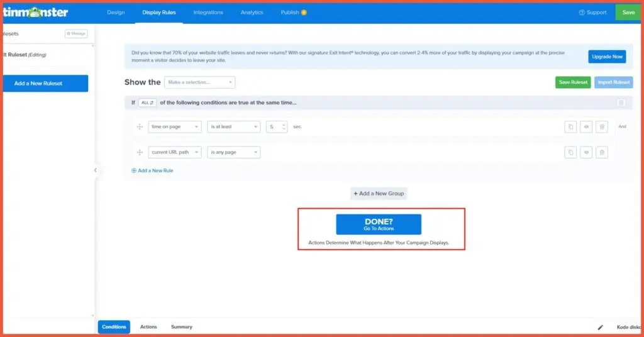The width and height of the screenshot is (644, 337).
Task: Toggle the ALL/ANY condition switch
Action: (147, 102)
